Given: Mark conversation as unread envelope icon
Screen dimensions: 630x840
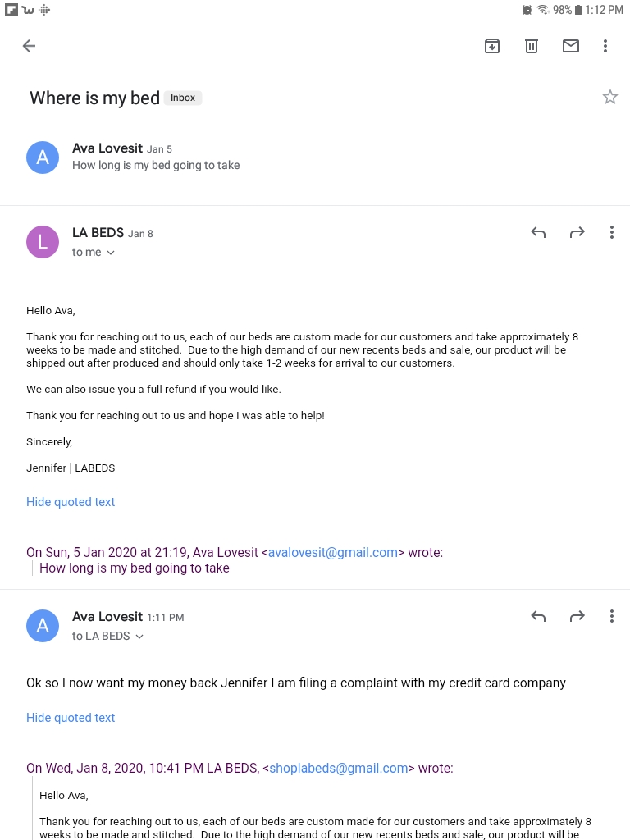Looking at the screenshot, I should point(571,46).
